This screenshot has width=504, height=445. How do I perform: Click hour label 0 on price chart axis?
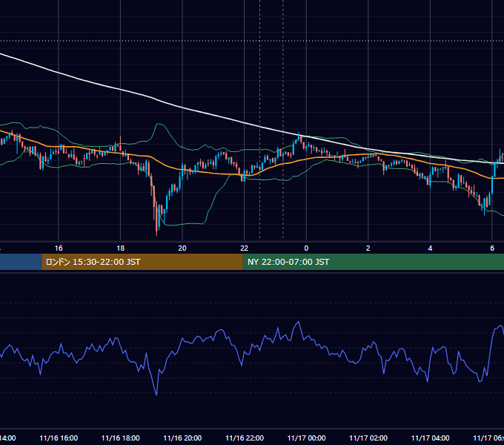tap(306, 248)
